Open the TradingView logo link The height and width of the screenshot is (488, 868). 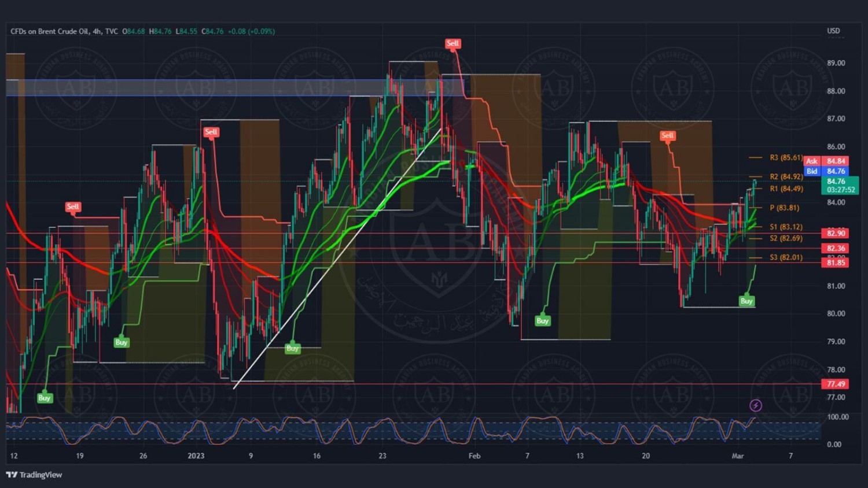pos(34,475)
